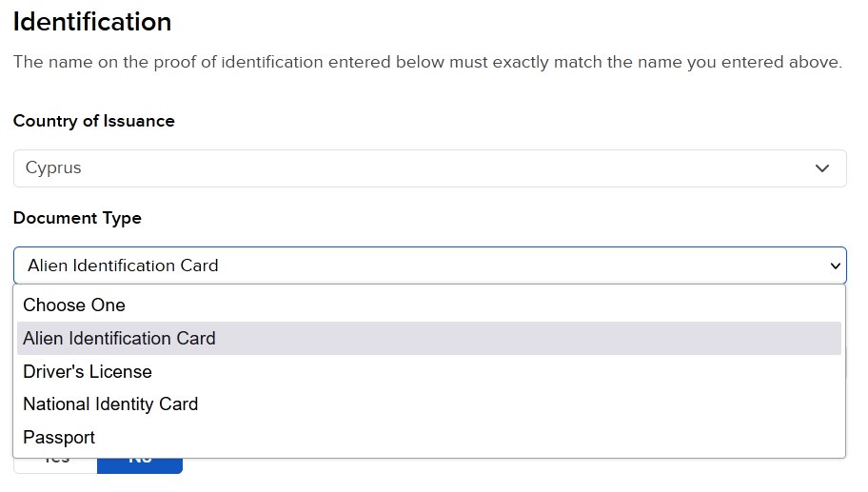
Task: Click the chevron icon in the Country of Issuance field
Action: [x=822, y=168]
